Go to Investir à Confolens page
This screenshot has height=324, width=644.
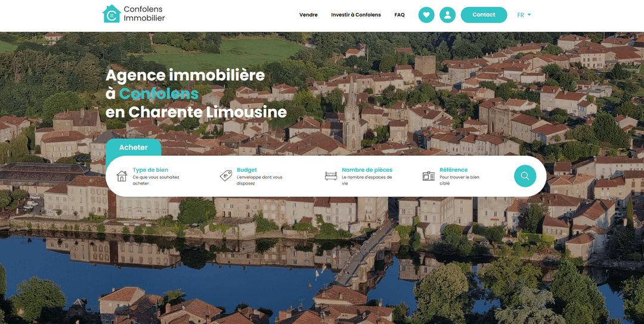pos(356,15)
